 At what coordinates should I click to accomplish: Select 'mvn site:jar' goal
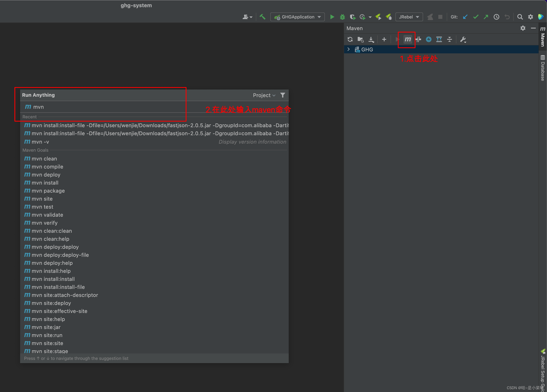click(x=154, y=327)
